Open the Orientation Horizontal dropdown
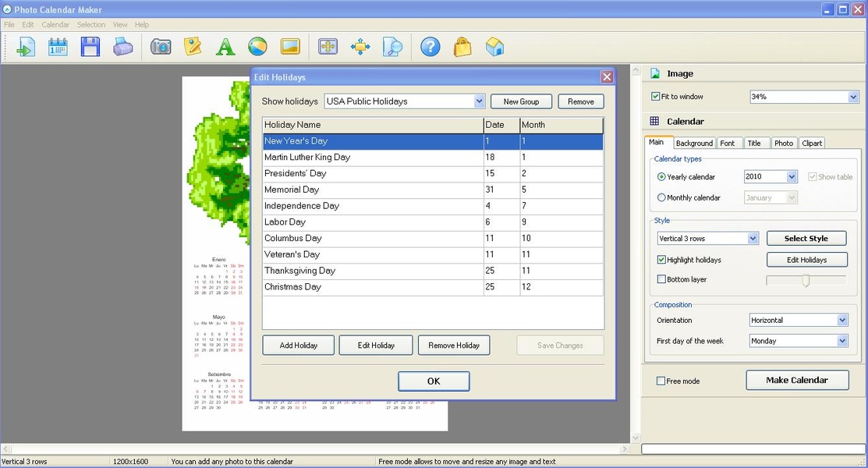868x468 pixels. pyautogui.click(x=842, y=320)
